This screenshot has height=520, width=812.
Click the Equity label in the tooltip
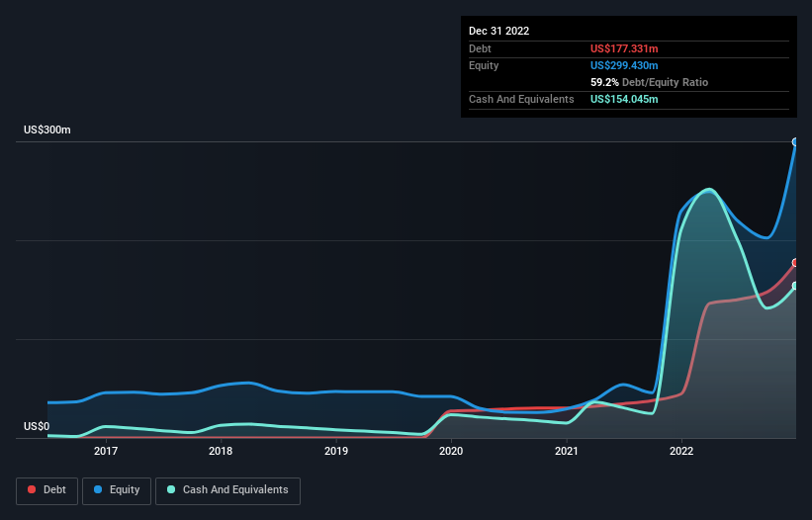click(x=484, y=65)
